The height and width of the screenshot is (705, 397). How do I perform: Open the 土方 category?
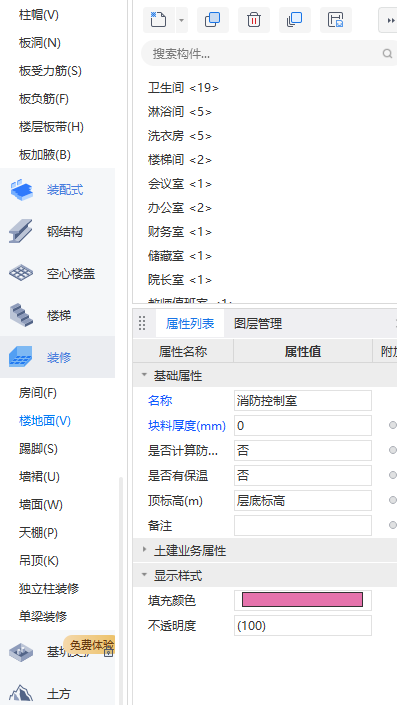[x=58, y=694]
